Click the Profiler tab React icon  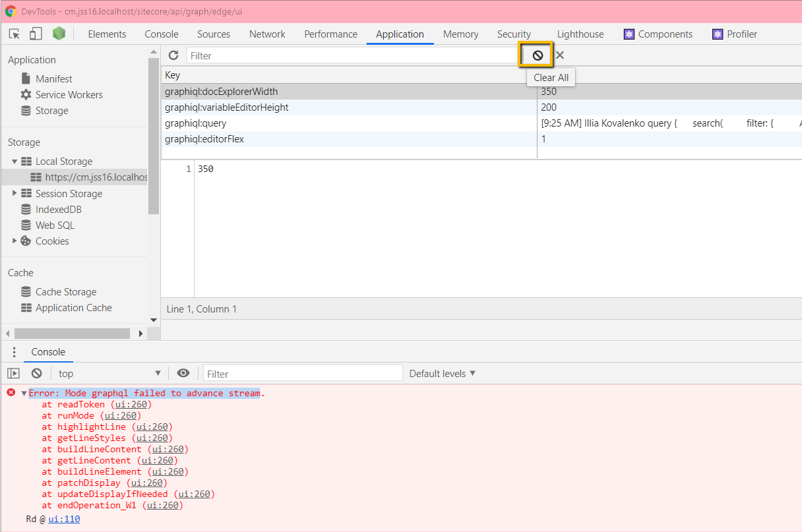coord(718,34)
